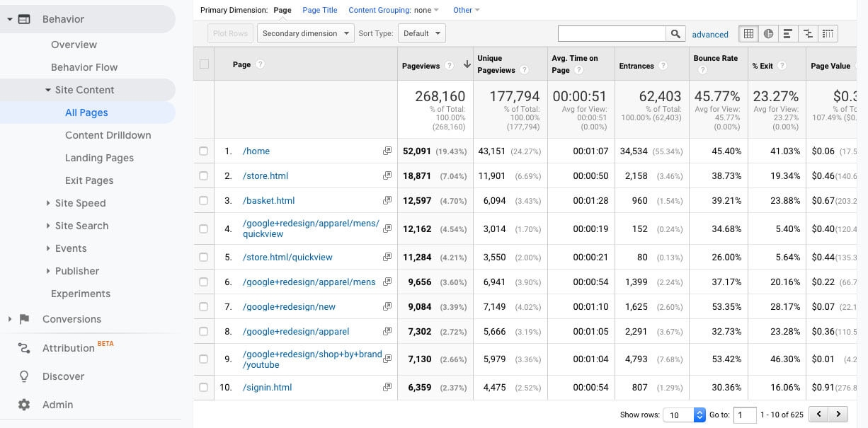Viewport: 868px width, 428px height.
Task: Collapse the Behavior section arrow
Action: pos(9,19)
